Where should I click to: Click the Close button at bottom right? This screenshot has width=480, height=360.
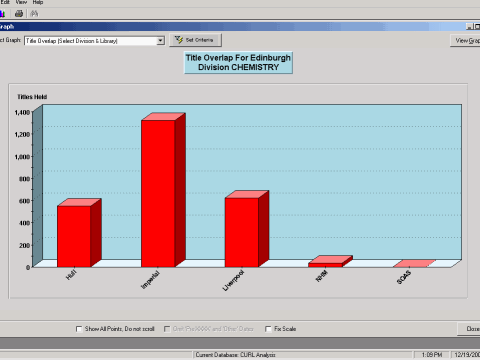click(469, 329)
